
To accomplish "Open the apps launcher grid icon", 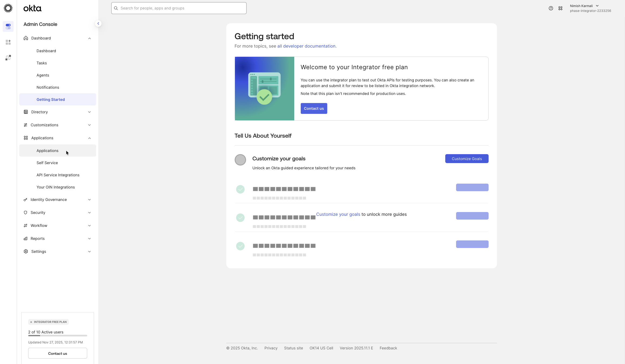I will 560,8.
